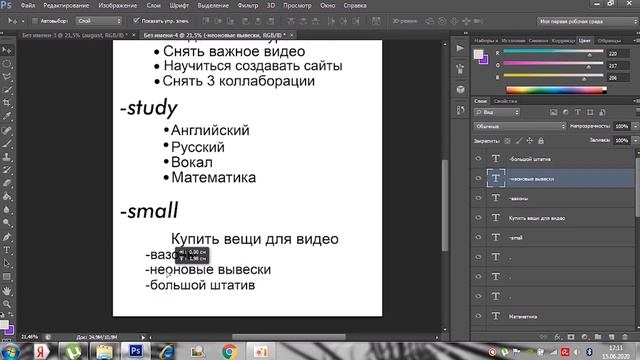Viewport: 640px width, 360px height.
Task: Filter layers by shape layers icon
Action: pyautogui.click(x=590, y=112)
